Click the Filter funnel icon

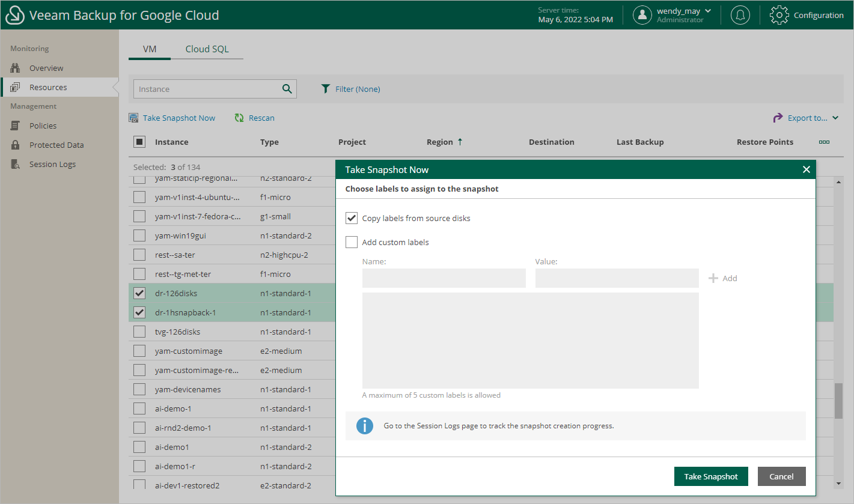pyautogui.click(x=326, y=89)
